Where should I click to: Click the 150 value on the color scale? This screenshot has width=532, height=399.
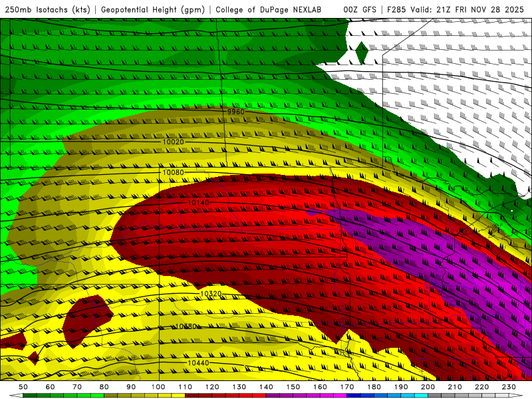pyautogui.click(x=293, y=387)
